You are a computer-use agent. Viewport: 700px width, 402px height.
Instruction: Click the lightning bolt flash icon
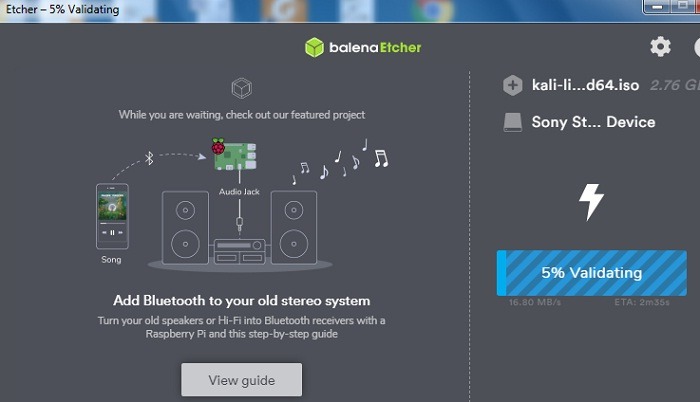point(592,202)
